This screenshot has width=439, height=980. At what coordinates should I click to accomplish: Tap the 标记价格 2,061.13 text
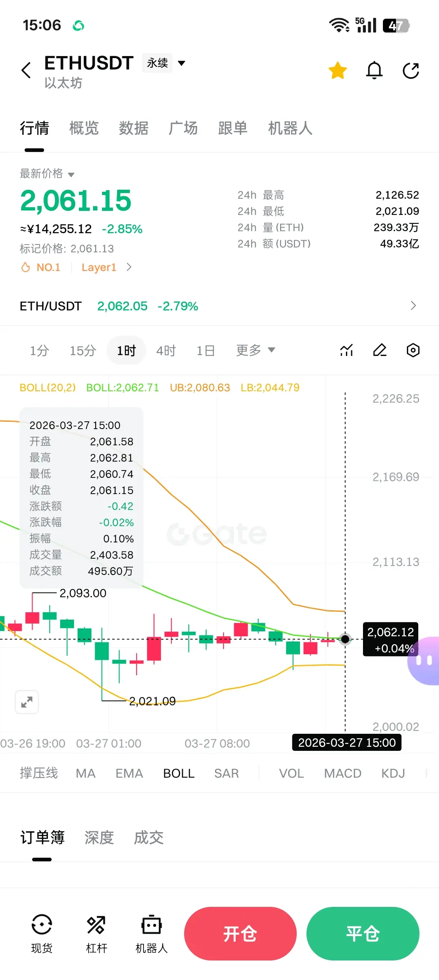67,249
